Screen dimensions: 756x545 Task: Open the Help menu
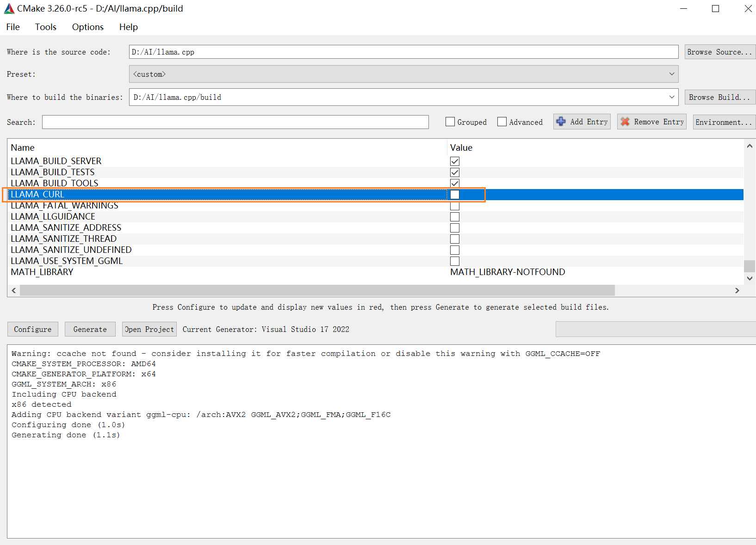(129, 27)
